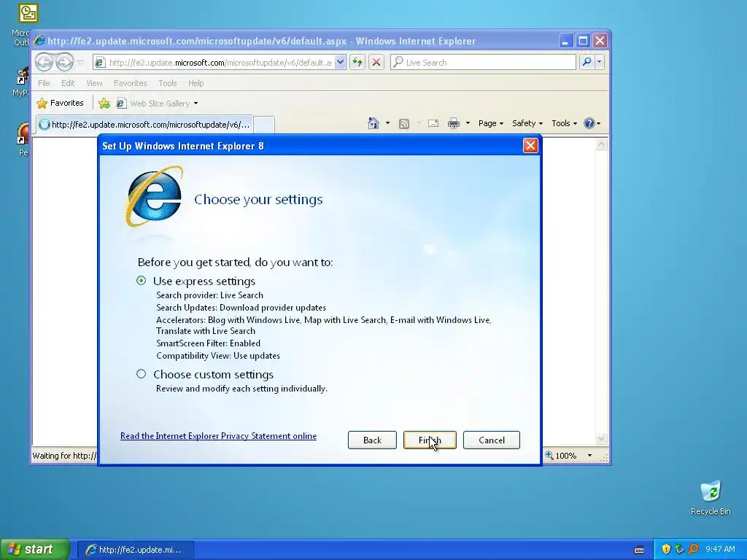
Task: Click the Stop loading icon
Action: (376, 62)
